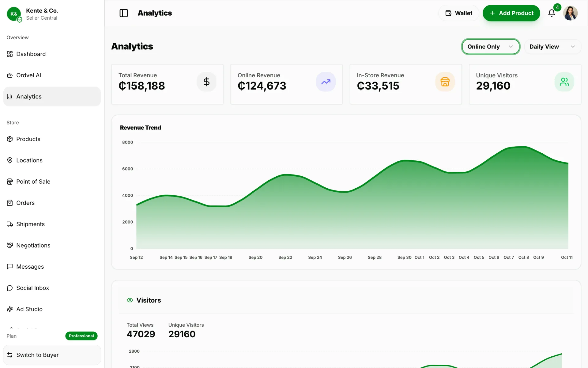Image resolution: width=588 pixels, height=368 pixels.
Task: Click Switch to Buyer button
Action: click(52, 355)
